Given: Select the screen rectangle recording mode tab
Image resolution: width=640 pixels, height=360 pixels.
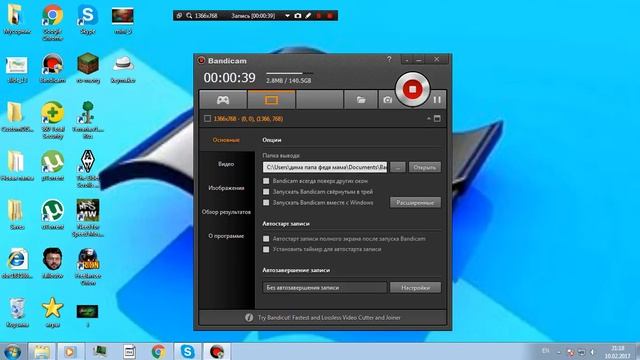Looking at the screenshot, I should (x=271, y=100).
